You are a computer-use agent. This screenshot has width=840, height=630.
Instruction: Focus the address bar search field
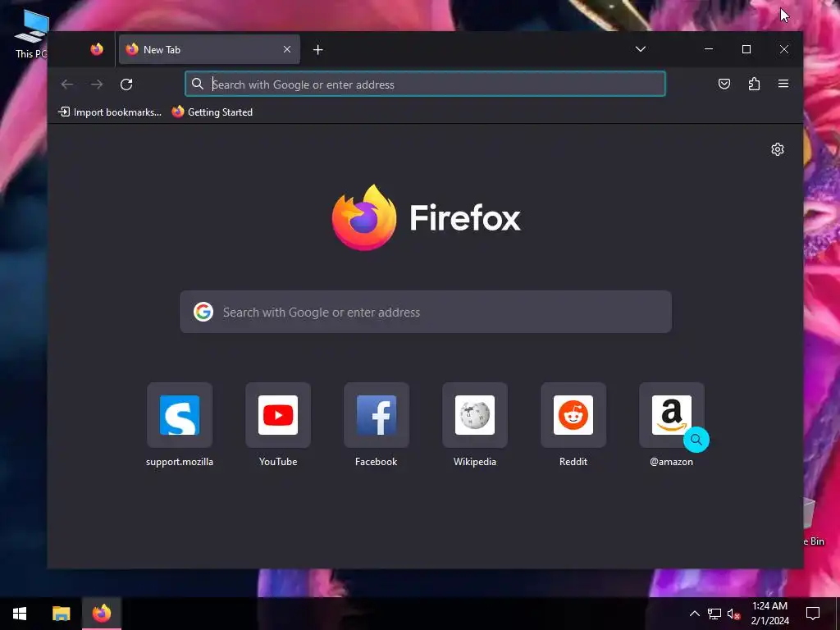[x=426, y=84]
